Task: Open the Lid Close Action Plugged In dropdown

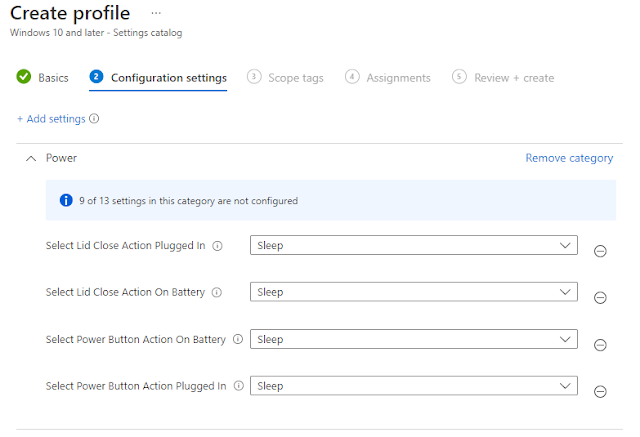Action: (x=413, y=245)
